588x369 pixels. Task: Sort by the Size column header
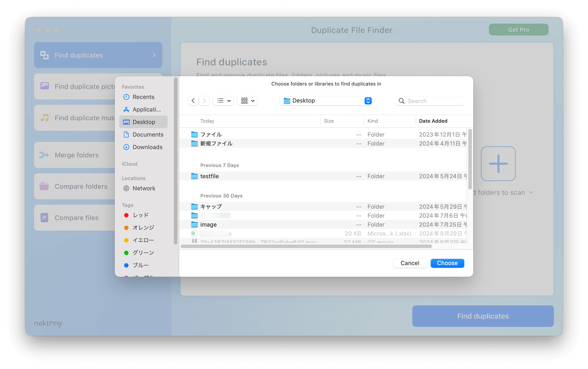pos(342,121)
